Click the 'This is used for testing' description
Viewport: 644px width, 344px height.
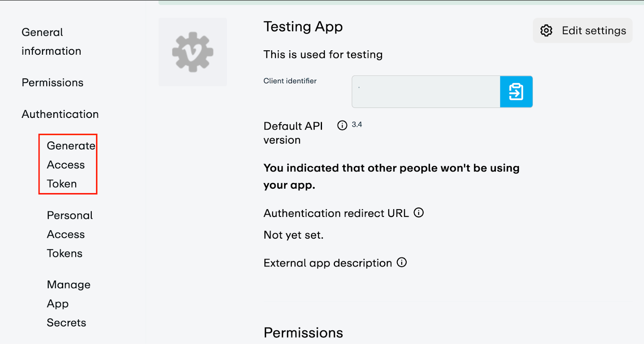323,54
